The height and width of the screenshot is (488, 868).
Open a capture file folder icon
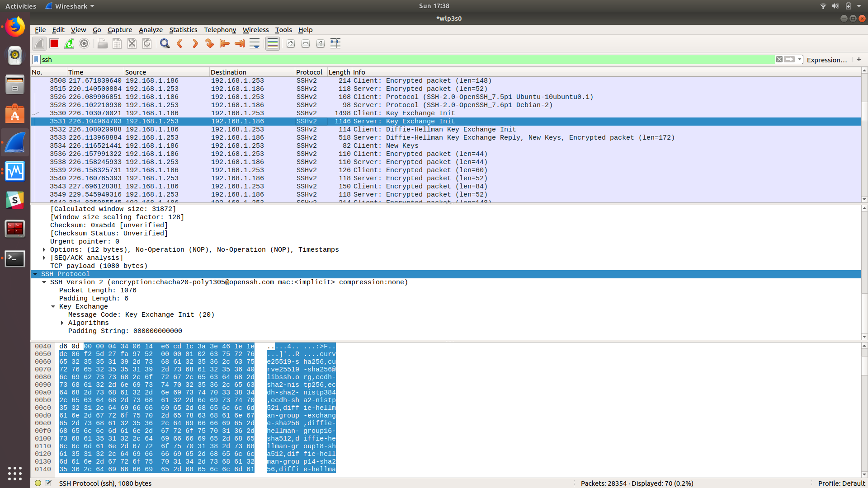point(102,43)
